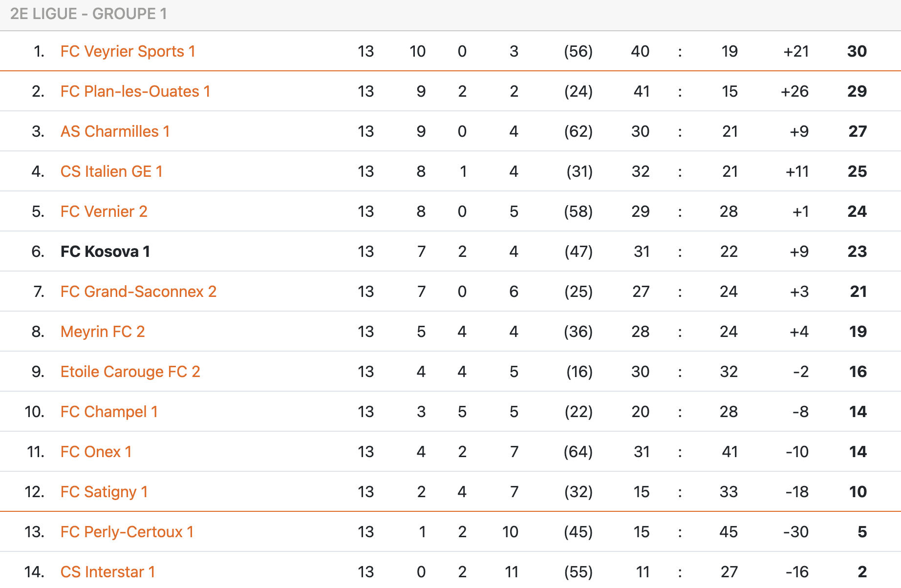Click FC Onex's (64) fair-play value

coord(578,452)
